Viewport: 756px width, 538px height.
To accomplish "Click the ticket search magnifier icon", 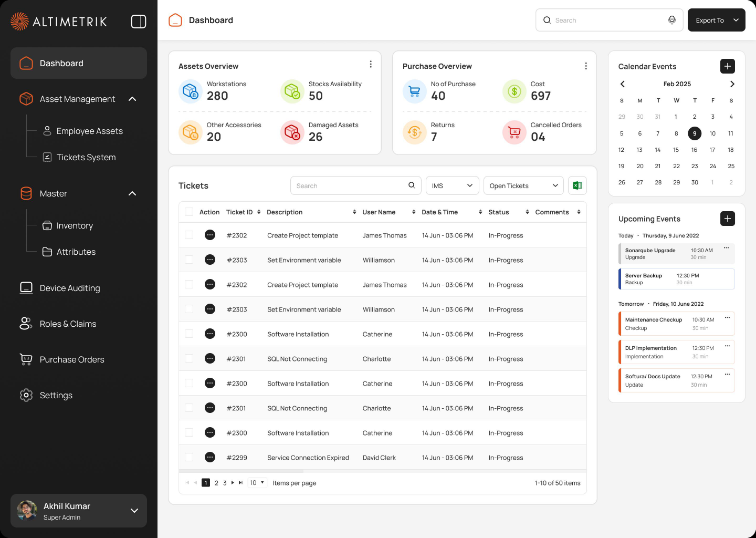I will 412,185.
